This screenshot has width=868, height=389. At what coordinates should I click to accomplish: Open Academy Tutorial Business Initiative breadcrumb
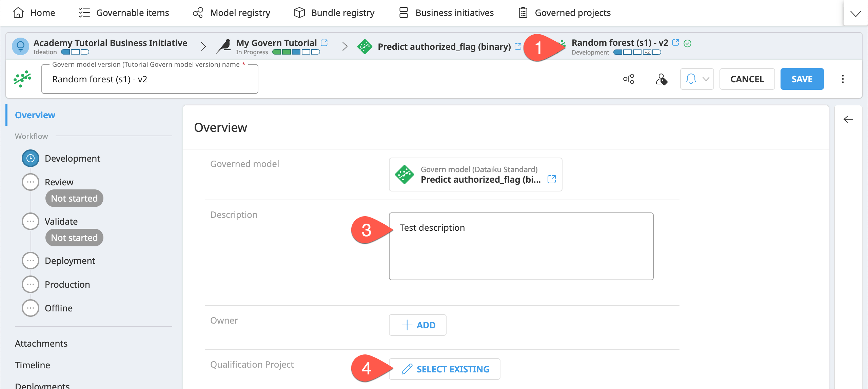[110, 43]
